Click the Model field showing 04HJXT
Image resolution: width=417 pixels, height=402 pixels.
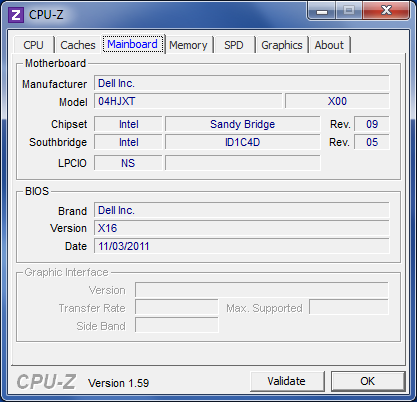click(188, 101)
